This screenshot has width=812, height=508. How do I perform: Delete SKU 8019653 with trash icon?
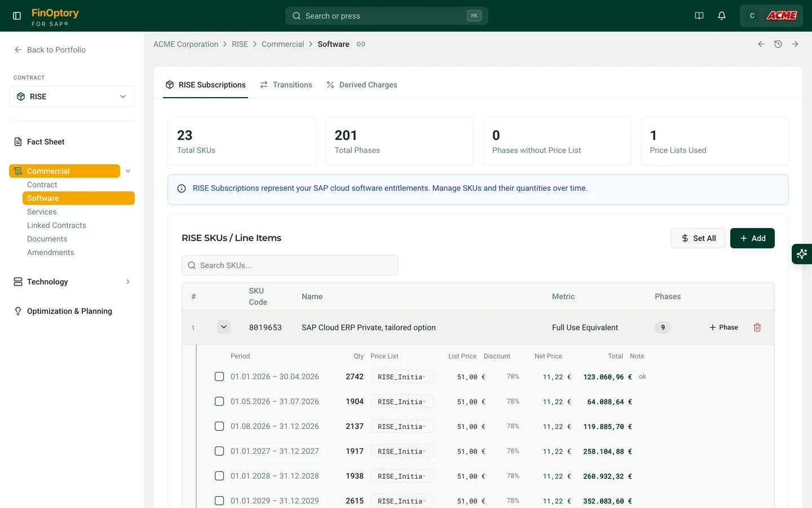(x=757, y=327)
